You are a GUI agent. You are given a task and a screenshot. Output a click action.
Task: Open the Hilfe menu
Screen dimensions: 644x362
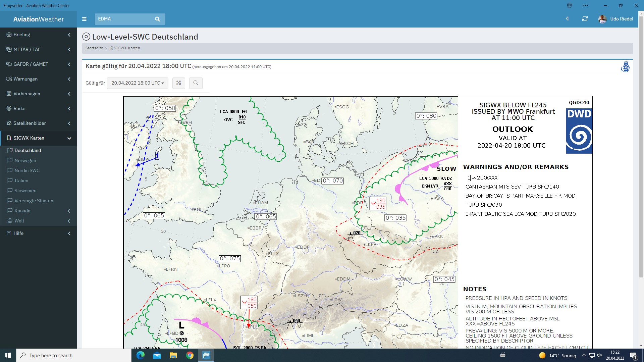pos(39,233)
